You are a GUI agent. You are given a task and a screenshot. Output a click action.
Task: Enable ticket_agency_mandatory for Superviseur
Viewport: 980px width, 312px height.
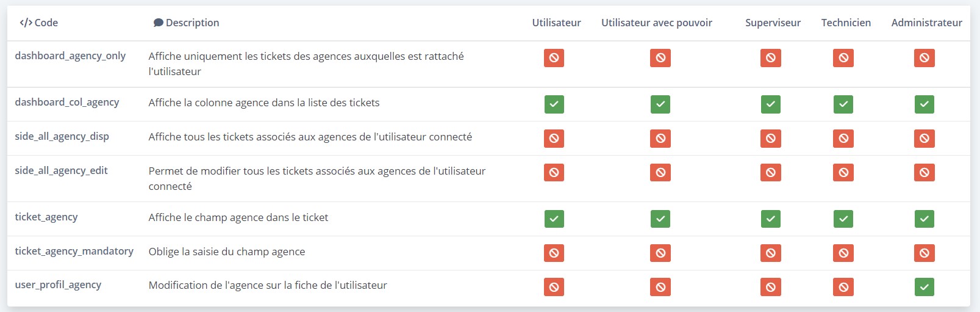(770, 253)
